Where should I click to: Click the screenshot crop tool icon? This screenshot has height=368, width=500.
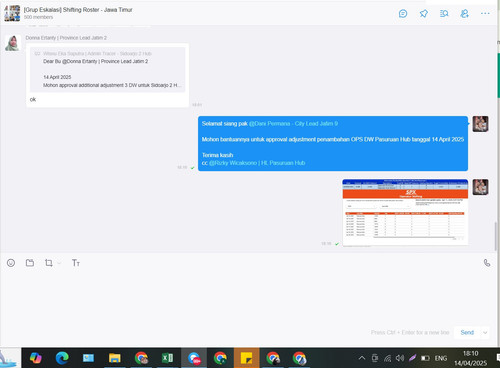[49, 263]
